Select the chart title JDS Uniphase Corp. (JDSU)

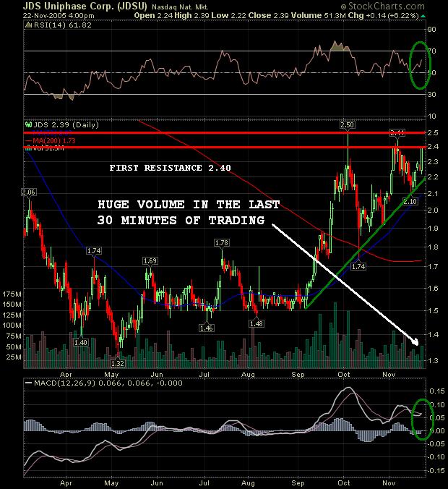point(85,7)
